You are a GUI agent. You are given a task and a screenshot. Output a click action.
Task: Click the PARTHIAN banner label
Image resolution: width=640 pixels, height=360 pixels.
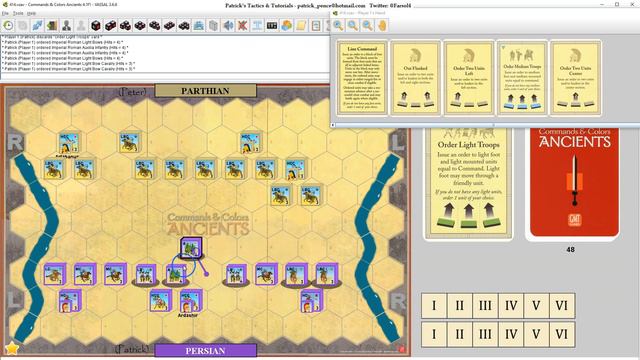[205, 91]
